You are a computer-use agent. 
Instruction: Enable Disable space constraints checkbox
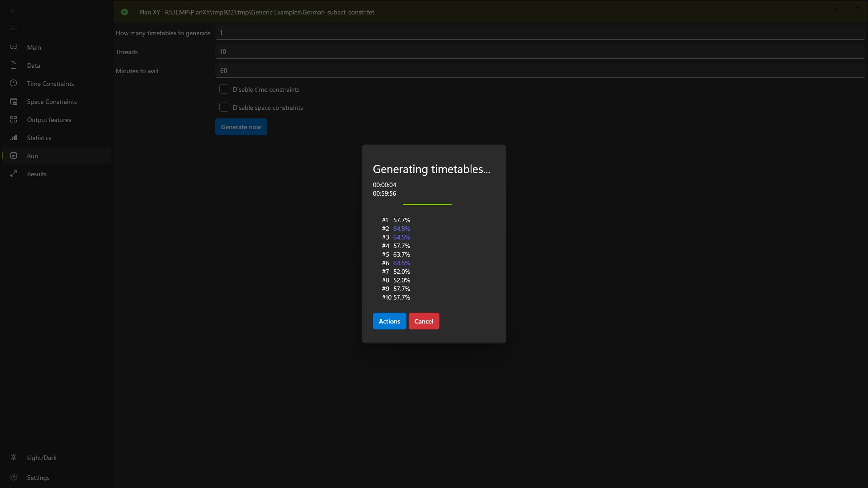coord(224,107)
